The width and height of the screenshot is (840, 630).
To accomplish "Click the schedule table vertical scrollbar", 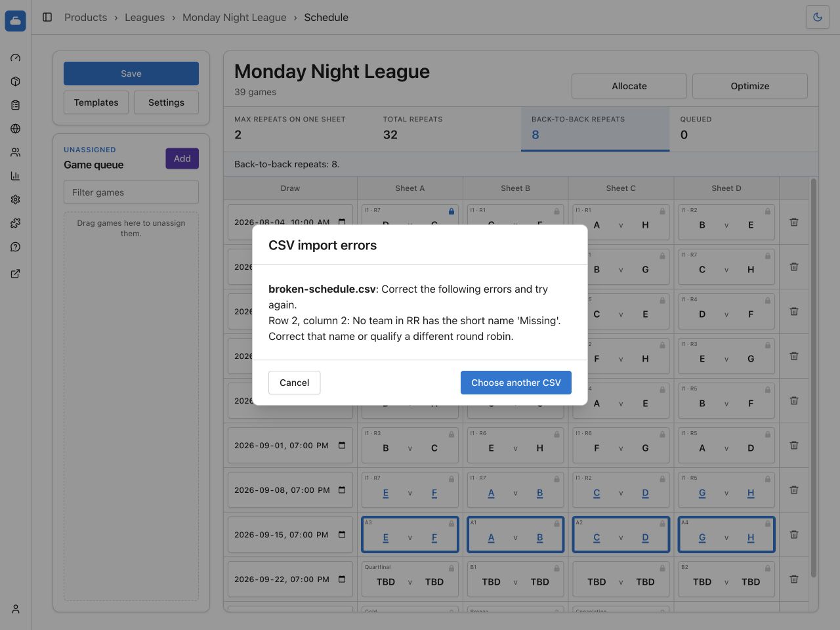I will point(814,378).
